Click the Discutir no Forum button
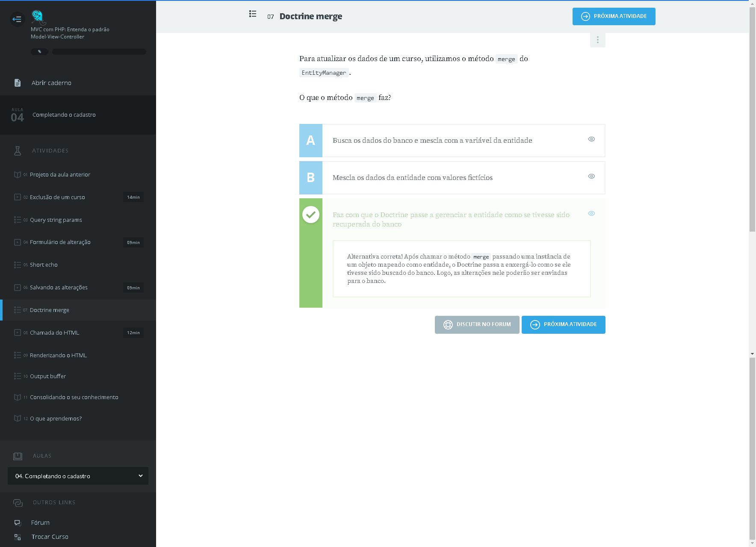756x547 pixels. click(x=477, y=325)
